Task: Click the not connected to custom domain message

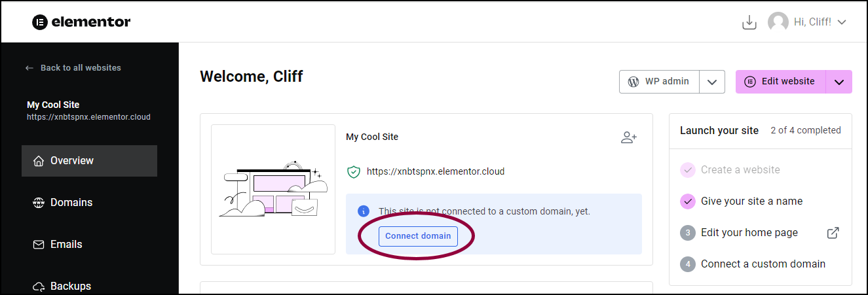Action: pyautogui.click(x=484, y=211)
